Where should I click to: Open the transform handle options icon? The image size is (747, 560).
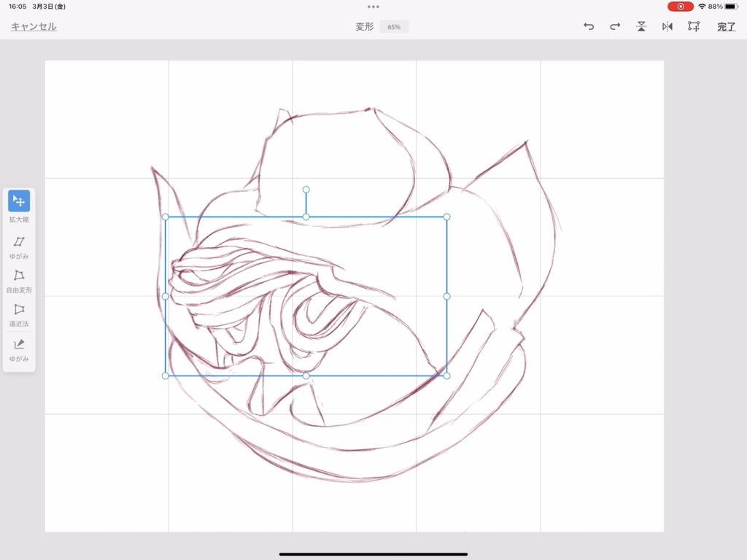[x=693, y=26]
